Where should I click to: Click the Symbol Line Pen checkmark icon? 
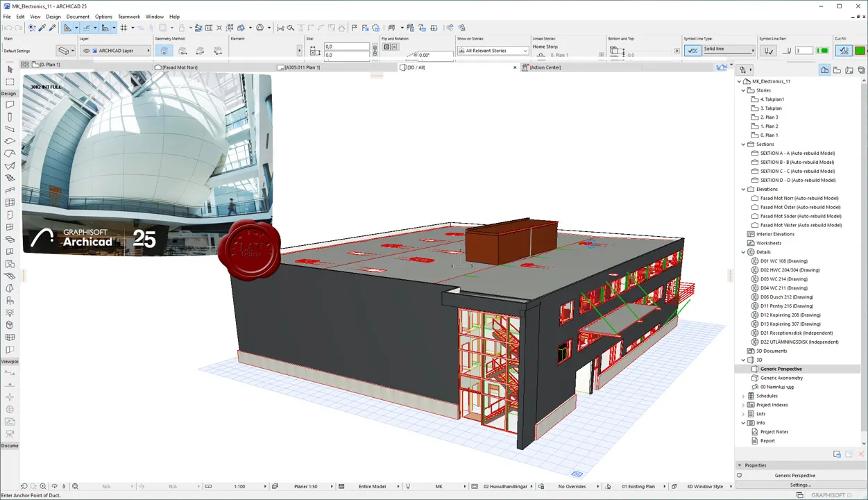(768, 51)
